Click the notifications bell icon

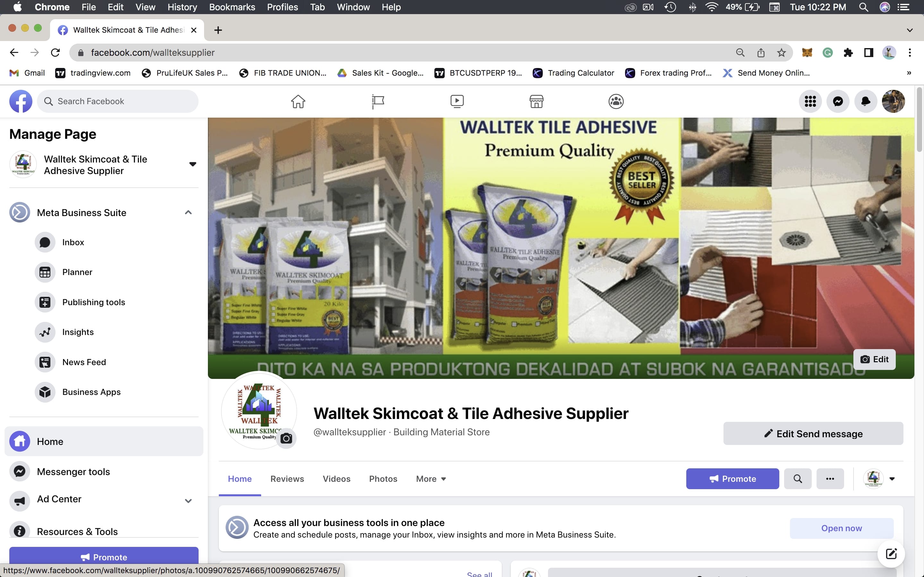tap(866, 101)
